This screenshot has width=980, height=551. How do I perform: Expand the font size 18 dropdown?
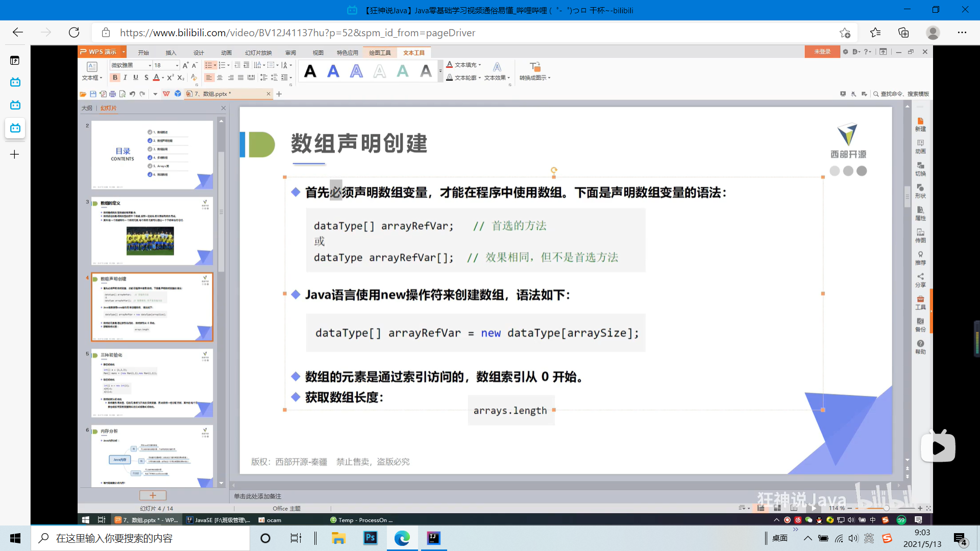[x=177, y=65]
